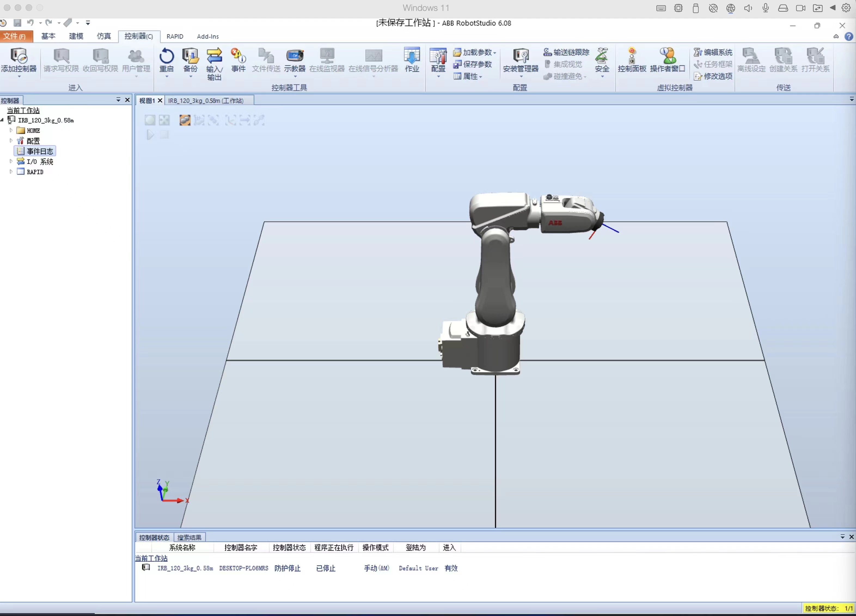The height and width of the screenshot is (616, 856).
Task: Open the view tabs dropdown arrow at right
Action: 851,99
